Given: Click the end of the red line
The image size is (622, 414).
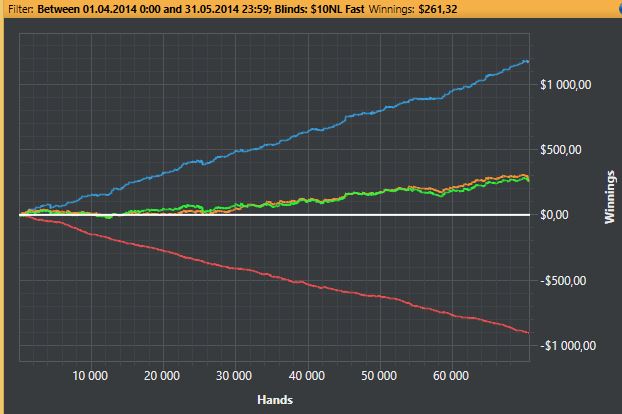Looking at the screenshot, I should [528, 333].
